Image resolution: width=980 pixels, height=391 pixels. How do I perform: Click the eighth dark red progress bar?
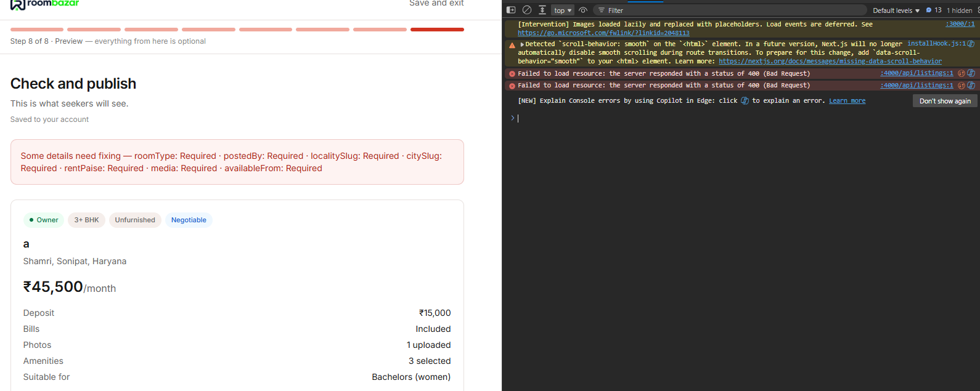tap(437, 30)
